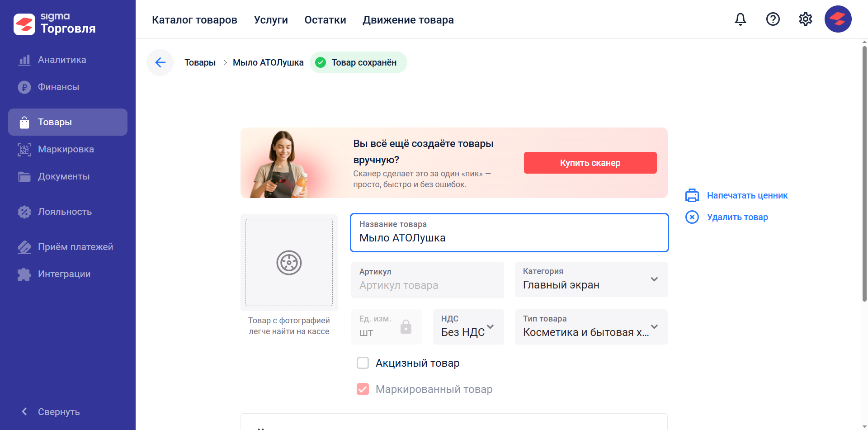Toggle the Акцизный товар checkbox
The width and height of the screenshot is (868, 430).
click(x=363, y=363)
